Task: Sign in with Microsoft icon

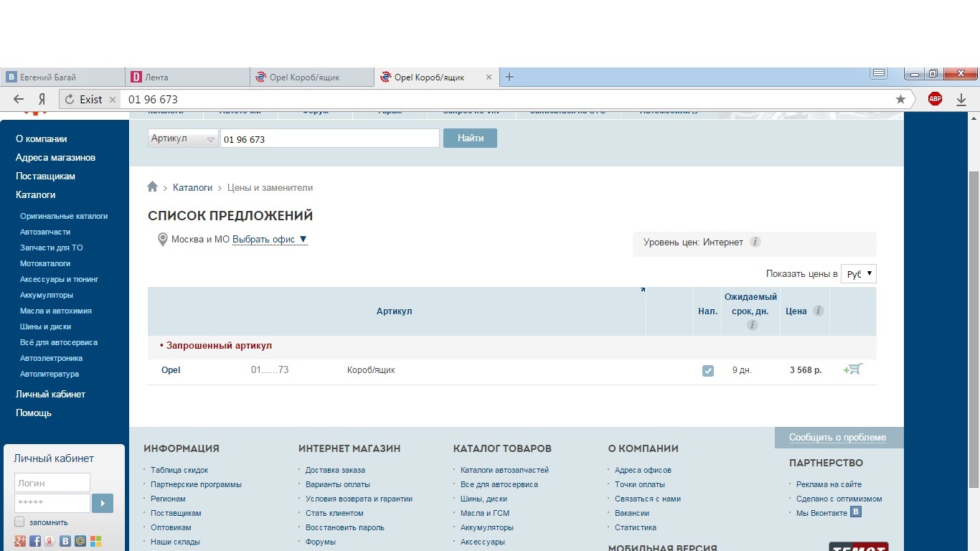Action: point(95,541)
